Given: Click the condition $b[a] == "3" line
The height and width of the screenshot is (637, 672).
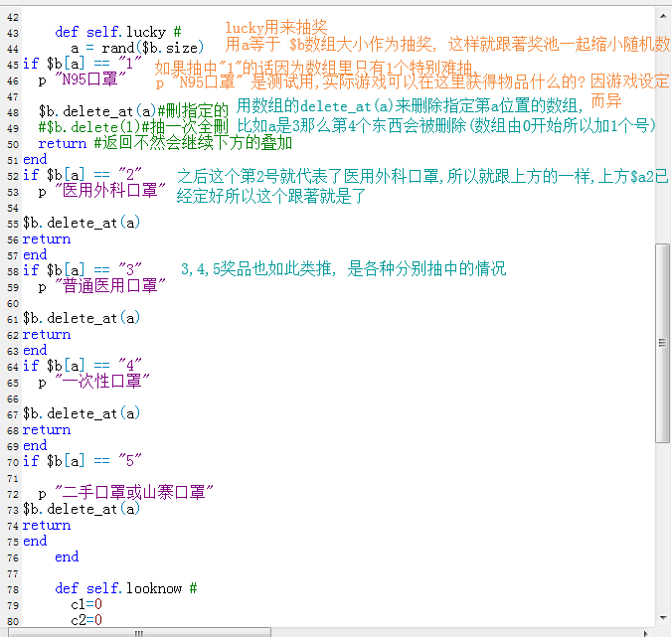Looking at the screenshot, I should point(82,270).
